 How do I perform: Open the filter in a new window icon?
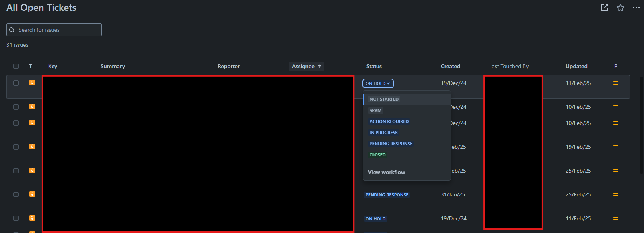coord(605,8)
